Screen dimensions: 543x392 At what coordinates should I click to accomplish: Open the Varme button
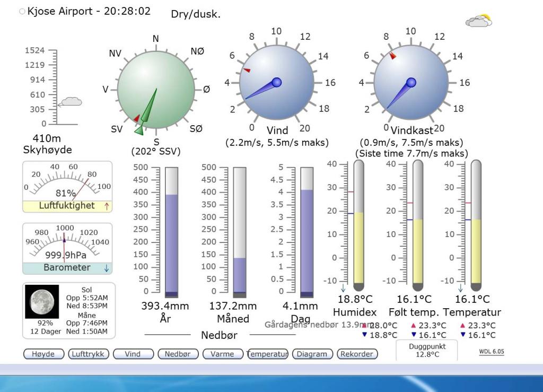[222, 354]
